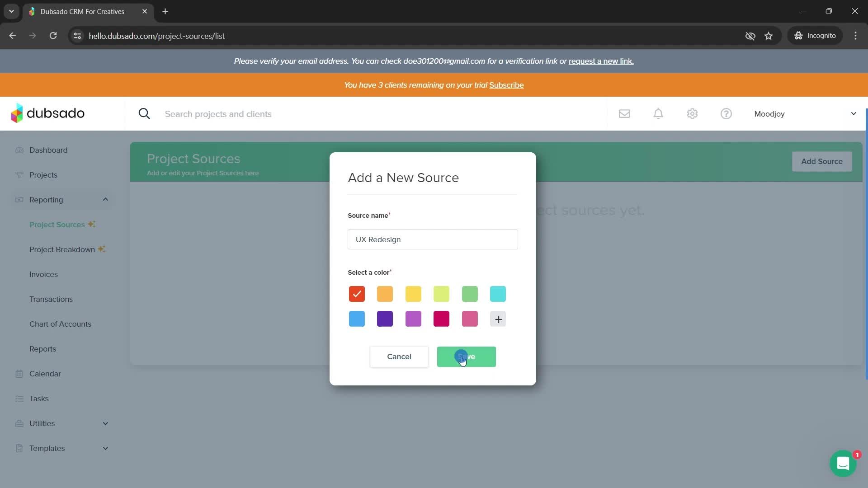Click the search magnifier icon

[x=144, y=114]
